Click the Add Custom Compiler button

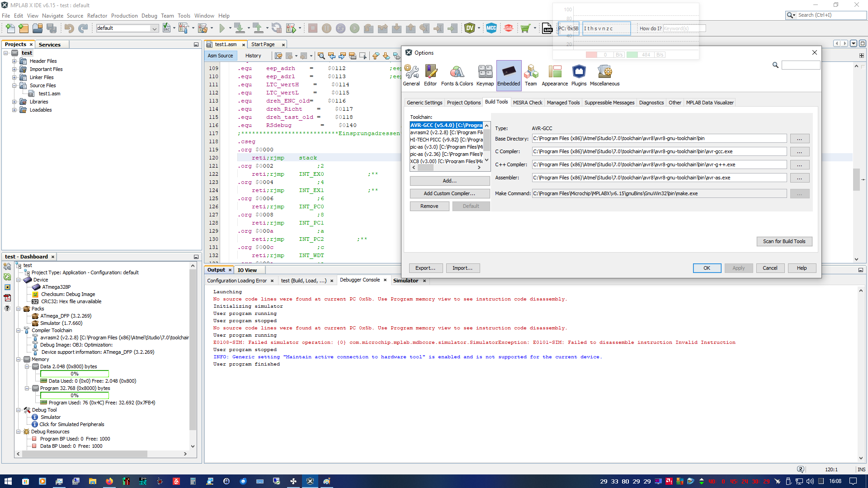(x=449, y=193)
